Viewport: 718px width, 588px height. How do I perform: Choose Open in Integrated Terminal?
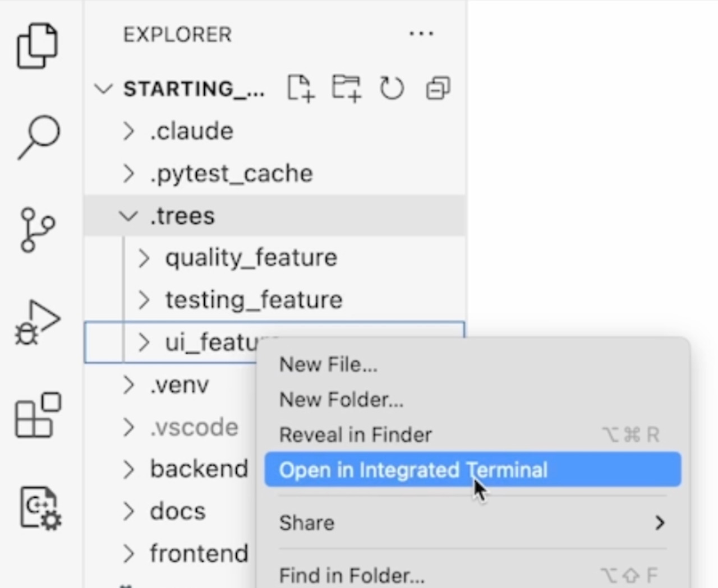[x=413, y=470]
